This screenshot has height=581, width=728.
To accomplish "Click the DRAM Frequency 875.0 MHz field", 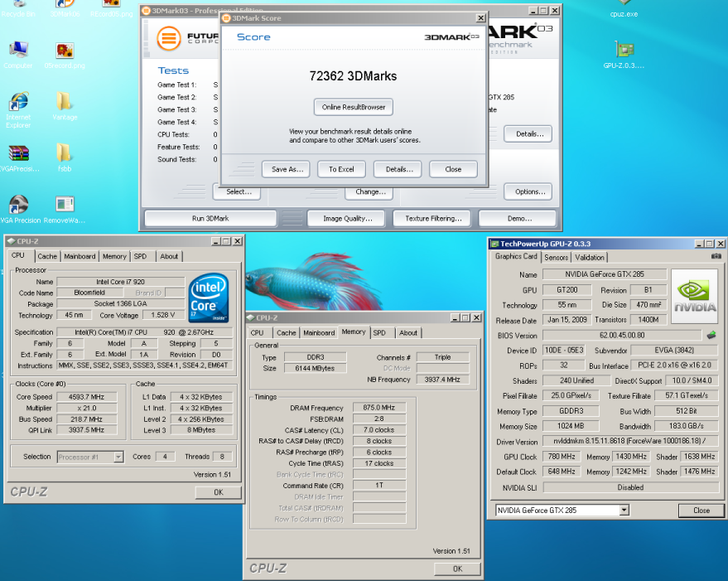I will tap(378, 408).
